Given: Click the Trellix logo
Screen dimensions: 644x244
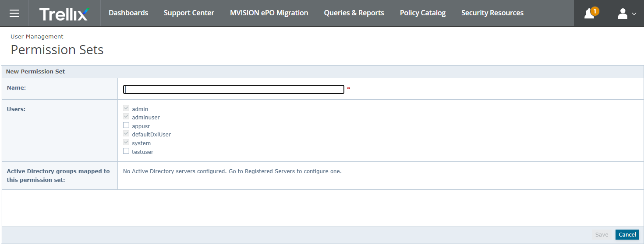Looking at the screenshot, I should tap(64, 14).
